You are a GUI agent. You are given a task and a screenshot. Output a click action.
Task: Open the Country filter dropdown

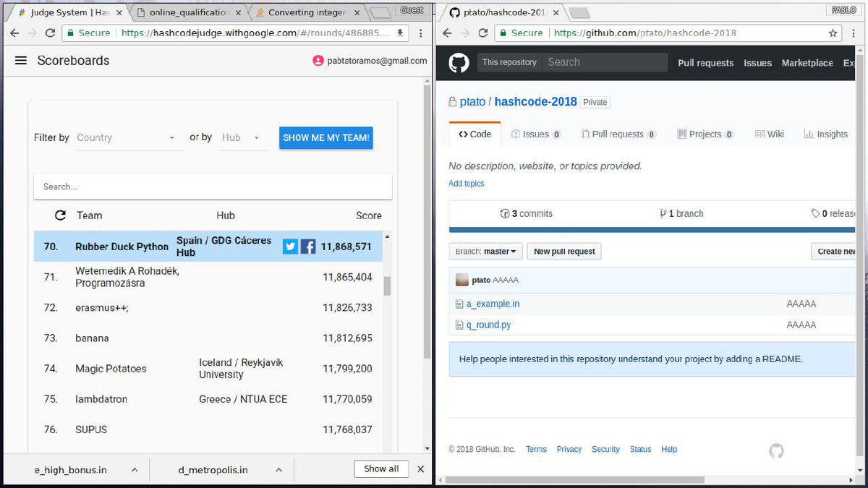(129, 137)
